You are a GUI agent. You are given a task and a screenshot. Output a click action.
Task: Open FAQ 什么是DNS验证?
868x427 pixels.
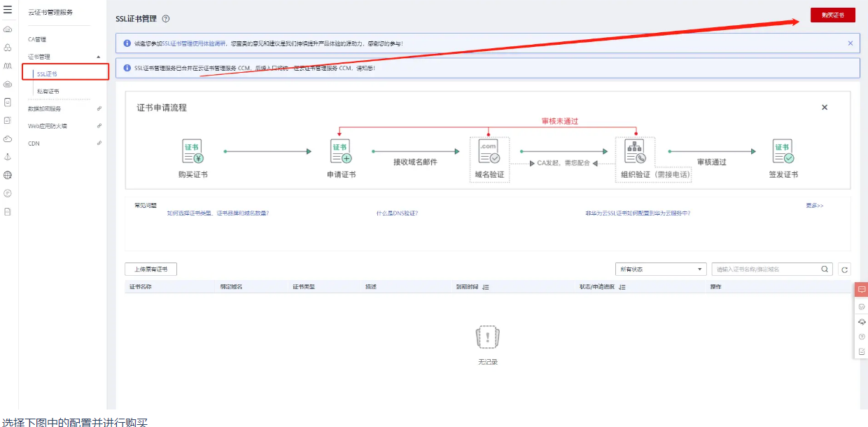(397, 213)
